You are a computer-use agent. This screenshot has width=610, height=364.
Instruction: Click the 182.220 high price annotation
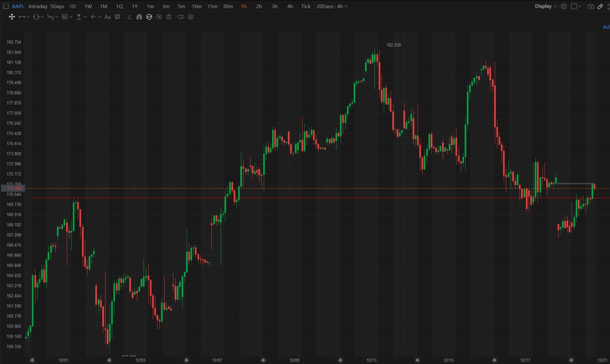[393, 45]
